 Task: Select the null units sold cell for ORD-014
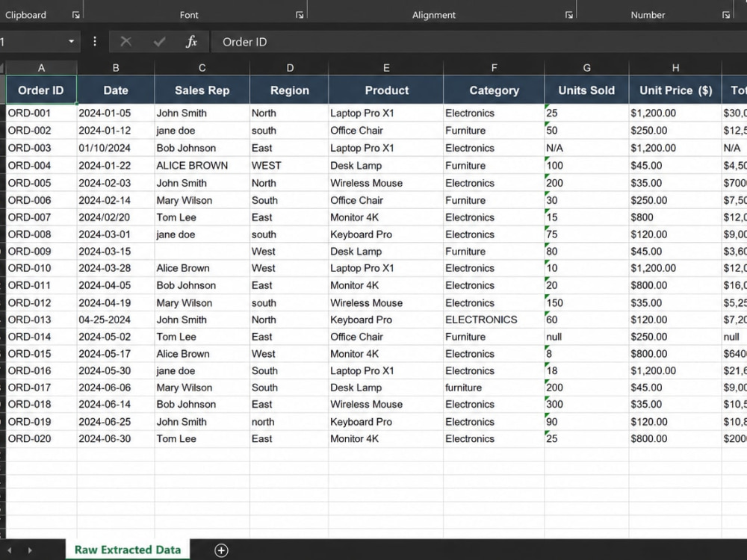pyautogui.click(x=586, y=337)
